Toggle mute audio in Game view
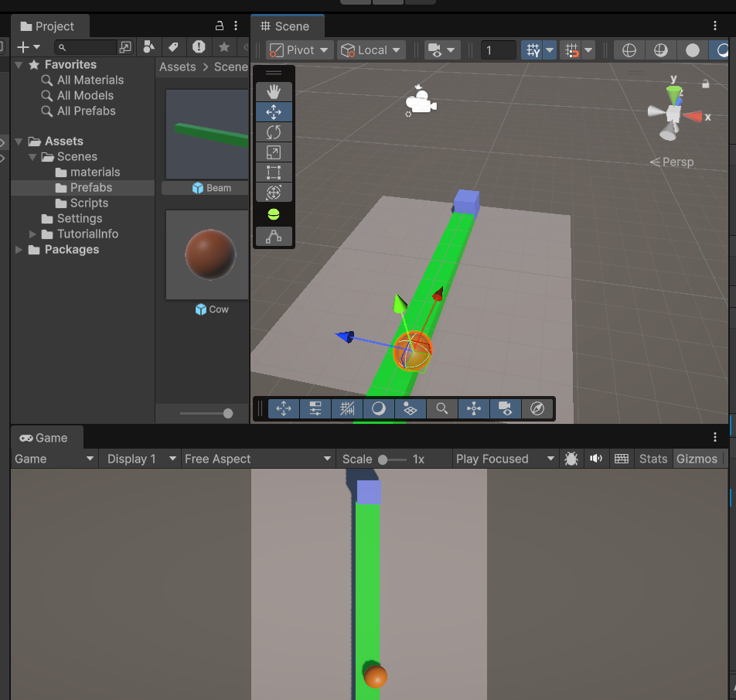This screenshot has height=700, width=736. click(x=595, y=459)
